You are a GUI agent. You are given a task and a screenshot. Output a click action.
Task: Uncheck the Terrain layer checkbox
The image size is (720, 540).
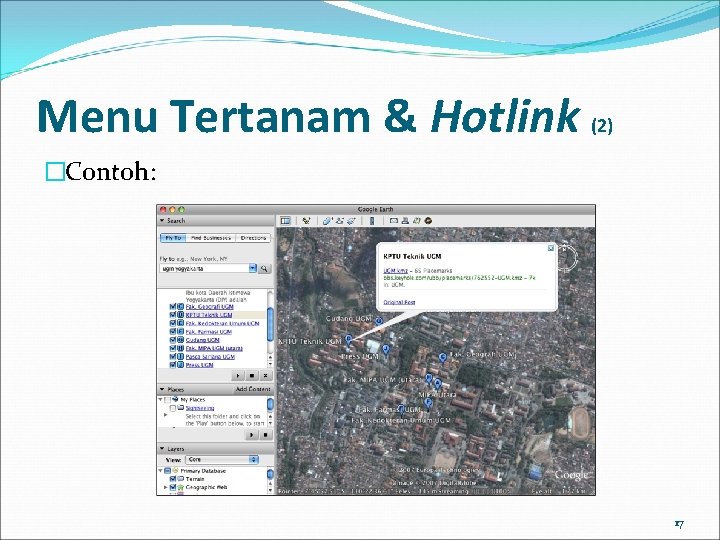tap(173, 479)
